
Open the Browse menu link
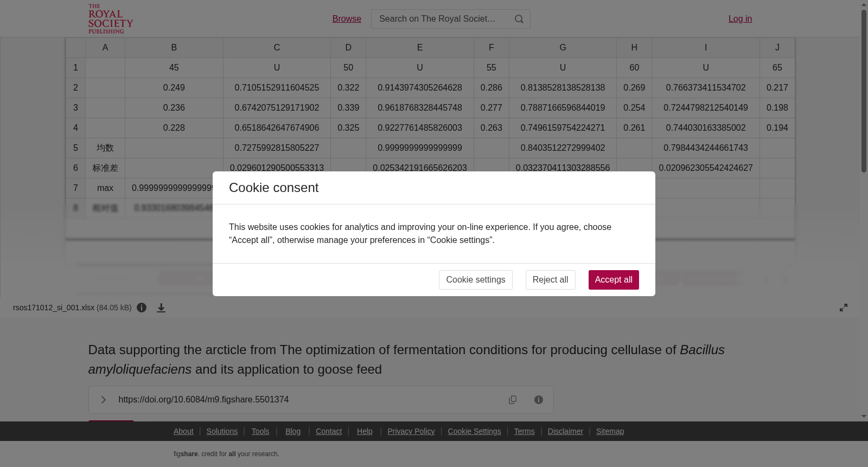pos(347,19)
